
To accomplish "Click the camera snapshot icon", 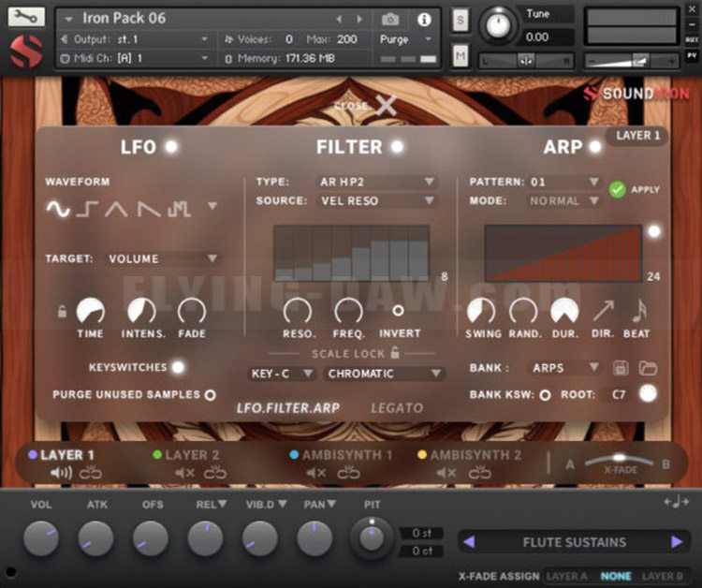I will [x=390, y=19].
